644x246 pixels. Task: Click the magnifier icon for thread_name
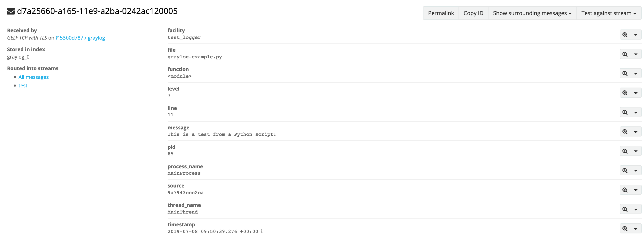click(625, 209)
